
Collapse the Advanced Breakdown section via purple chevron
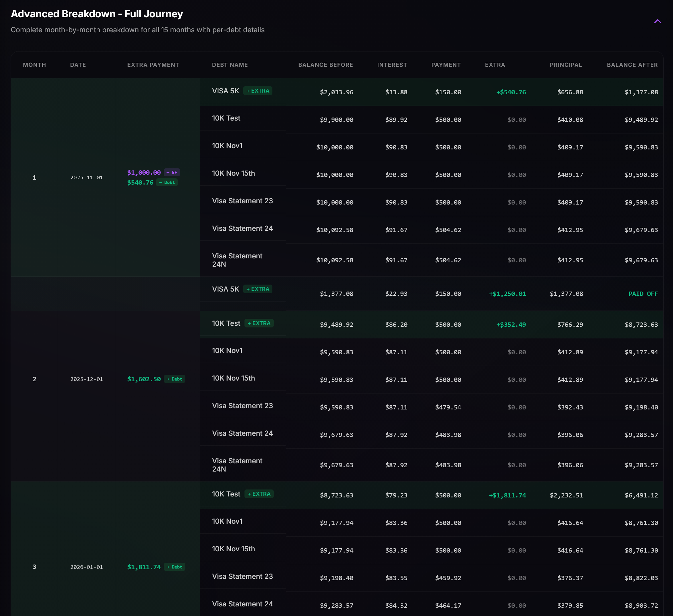tap(658, 21)
